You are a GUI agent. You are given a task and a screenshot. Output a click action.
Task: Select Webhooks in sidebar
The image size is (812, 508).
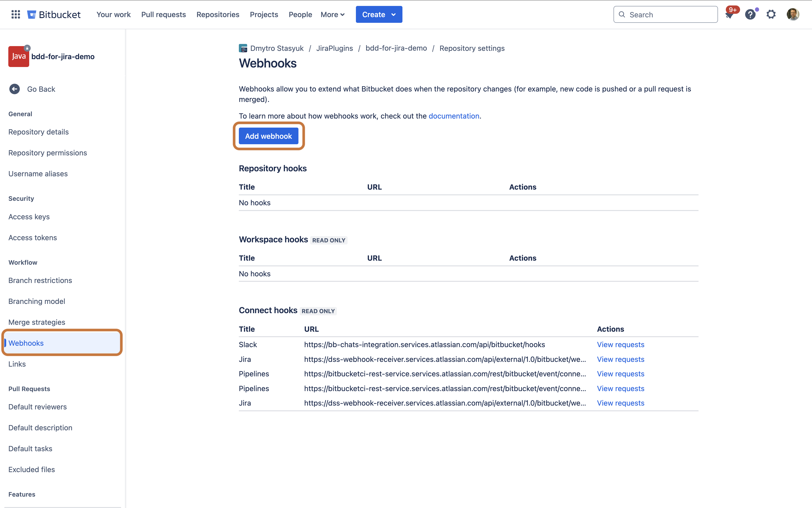coord(62,343)
